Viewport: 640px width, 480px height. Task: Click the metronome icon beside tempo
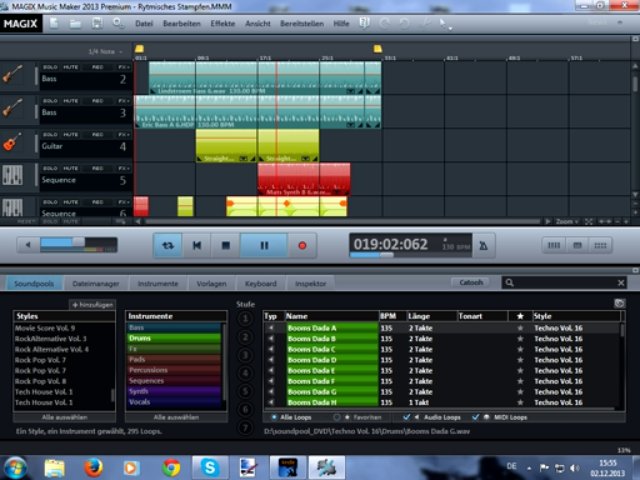pos(483,244)
